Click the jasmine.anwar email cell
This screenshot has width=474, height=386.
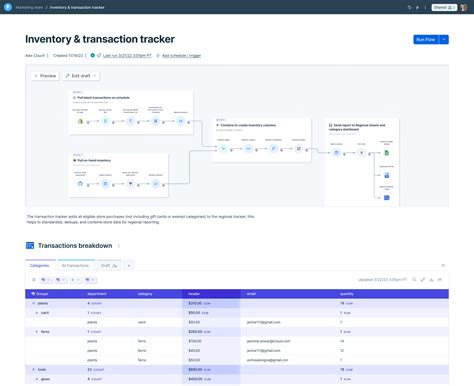[x=268, y=341]
